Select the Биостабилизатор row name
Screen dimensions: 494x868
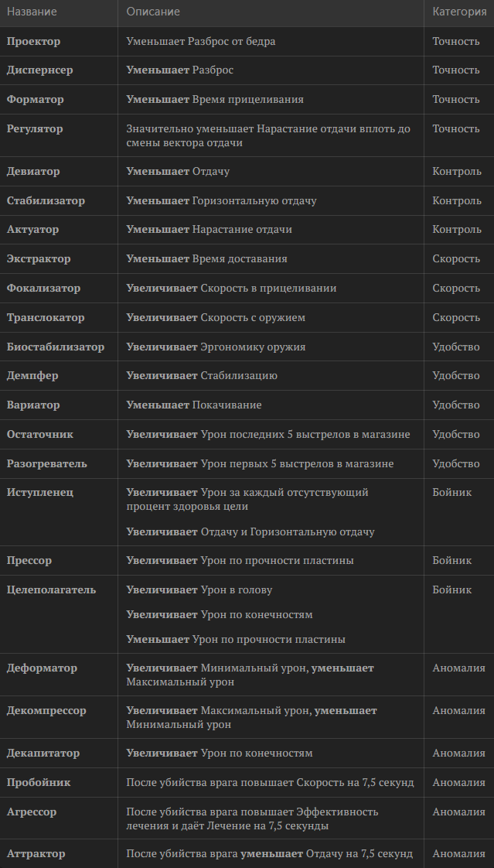coord(56,347)
